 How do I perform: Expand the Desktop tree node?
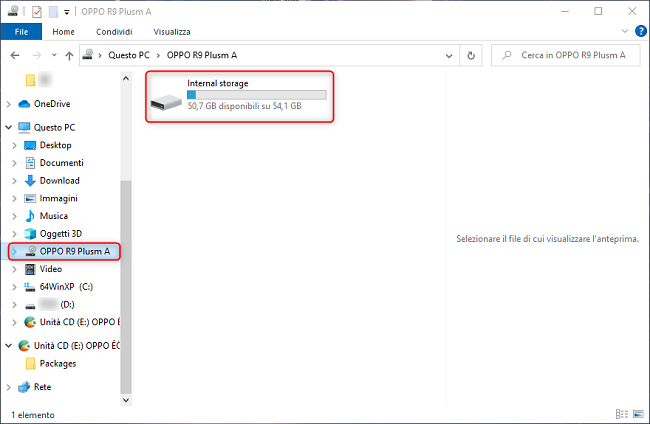tap(15, 145)
